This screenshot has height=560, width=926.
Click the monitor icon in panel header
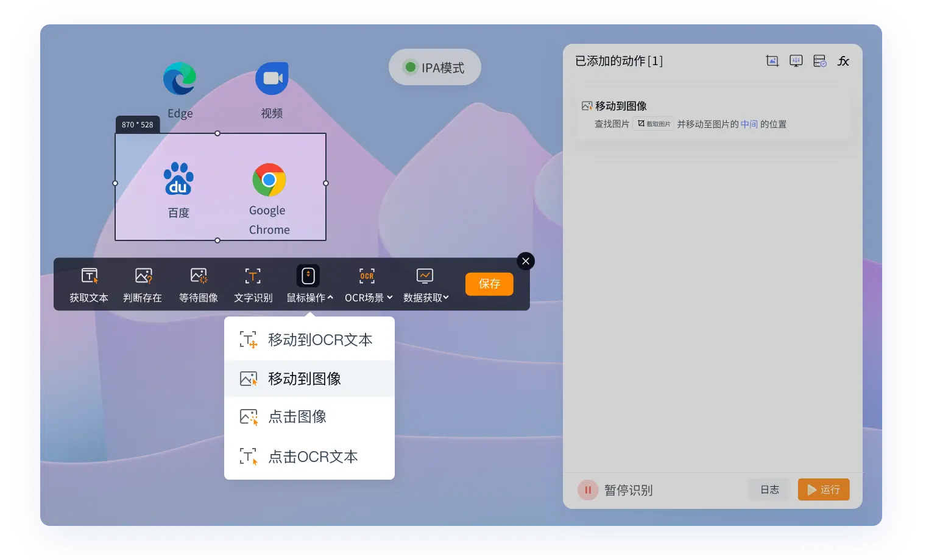(x=796, y=61)
